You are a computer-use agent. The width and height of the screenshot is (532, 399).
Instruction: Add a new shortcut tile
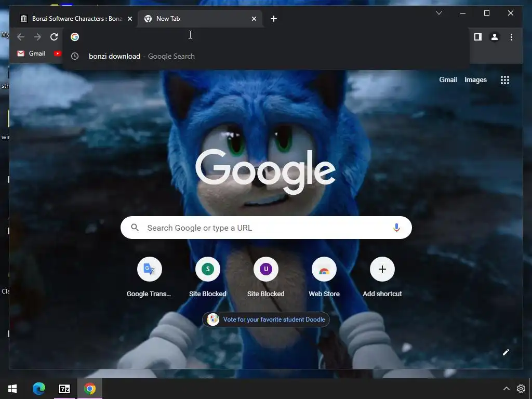coord(382,277)
